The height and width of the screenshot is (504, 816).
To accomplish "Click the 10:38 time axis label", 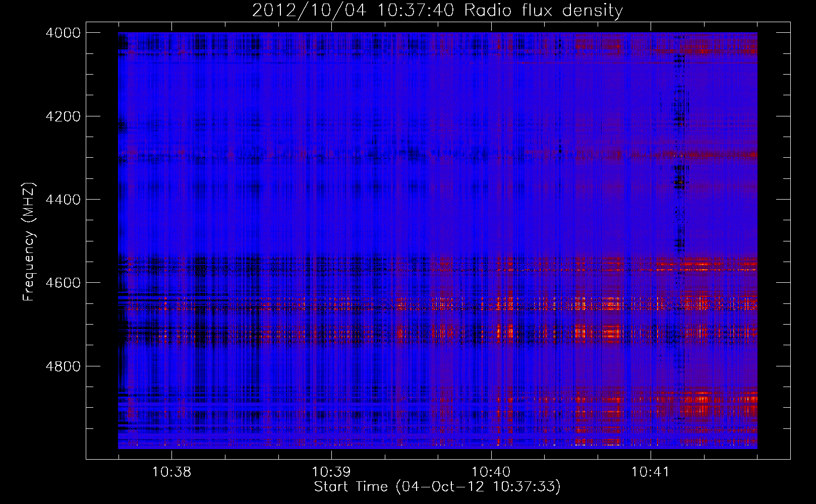I will coord(171,472).
